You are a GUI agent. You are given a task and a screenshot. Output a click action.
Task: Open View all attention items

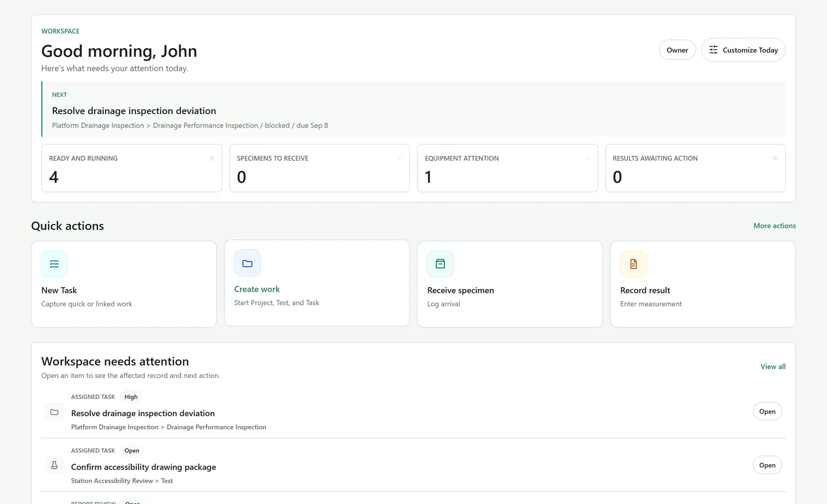tap(773, 366)
